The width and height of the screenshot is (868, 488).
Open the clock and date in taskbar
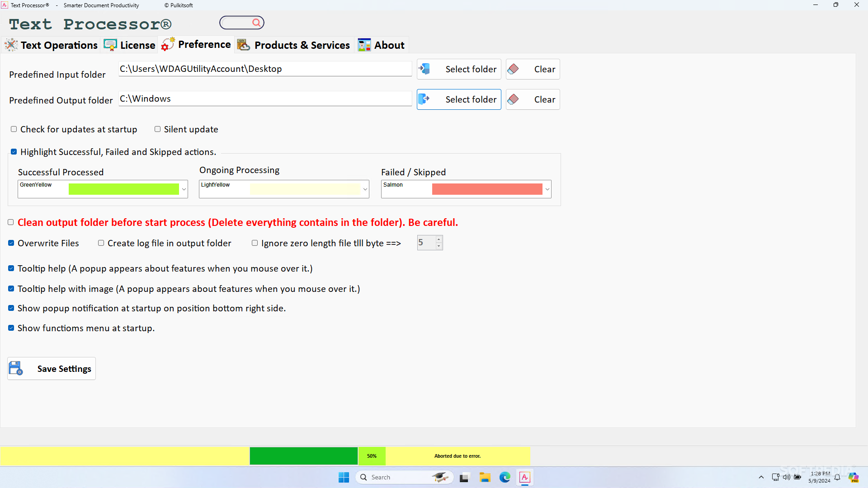(819, 477)
